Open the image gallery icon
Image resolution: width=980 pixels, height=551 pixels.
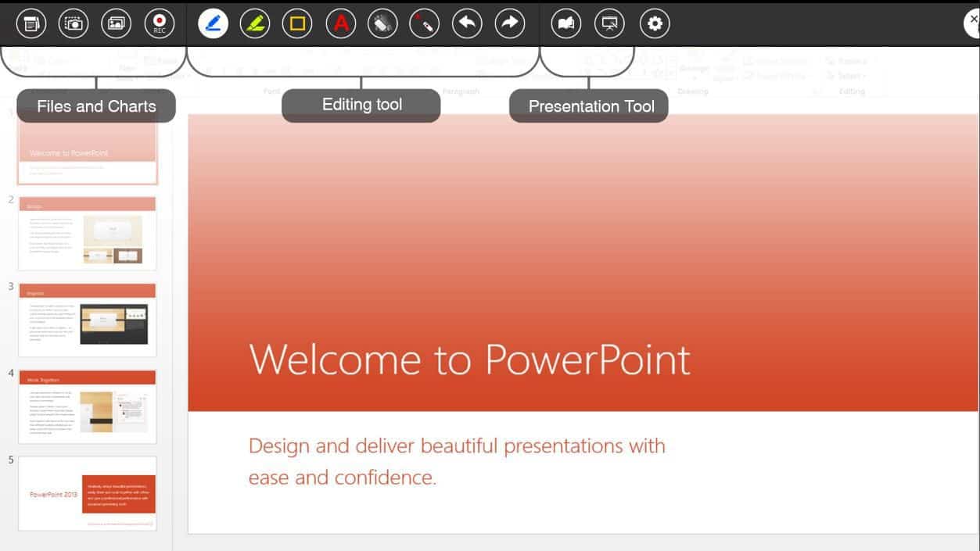click(x=116, y=23)
